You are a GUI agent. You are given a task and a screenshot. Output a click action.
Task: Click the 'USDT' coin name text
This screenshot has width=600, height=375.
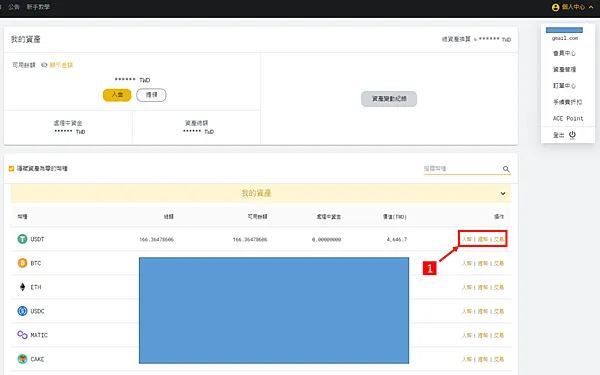(x=37, y=239)
